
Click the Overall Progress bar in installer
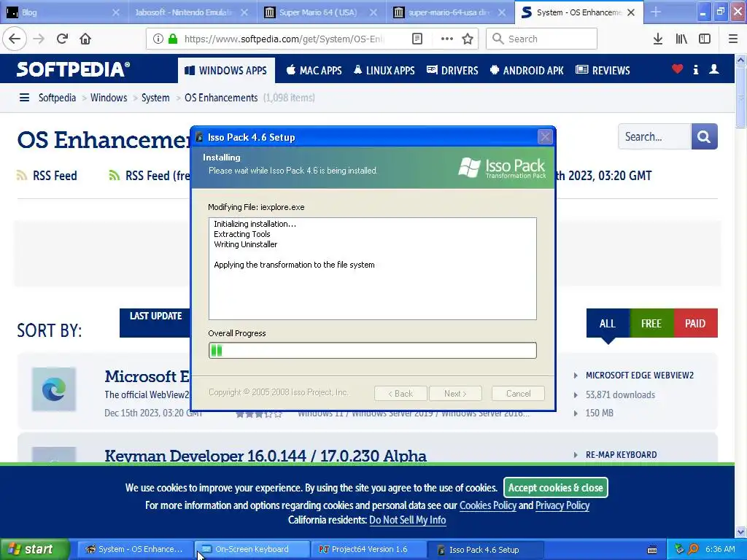coord(373,351)
